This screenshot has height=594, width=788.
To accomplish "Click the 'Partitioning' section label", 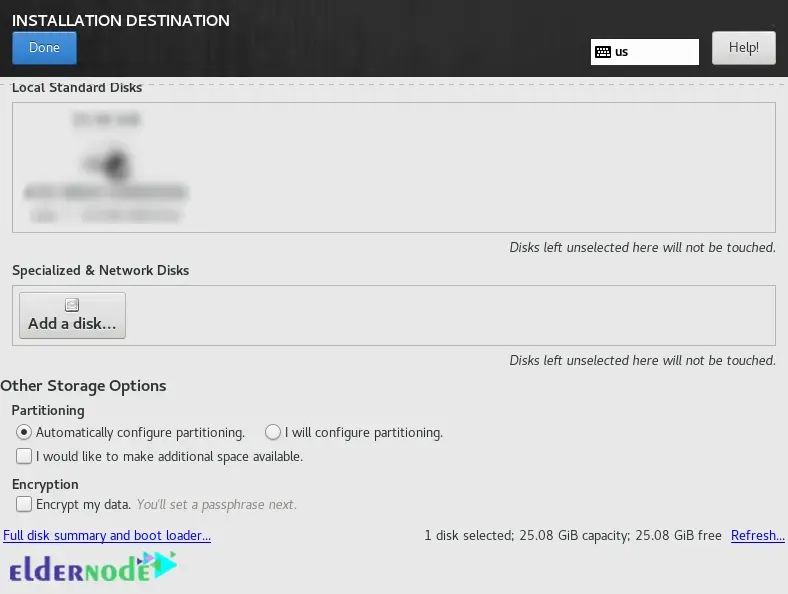I will [48, 410].
